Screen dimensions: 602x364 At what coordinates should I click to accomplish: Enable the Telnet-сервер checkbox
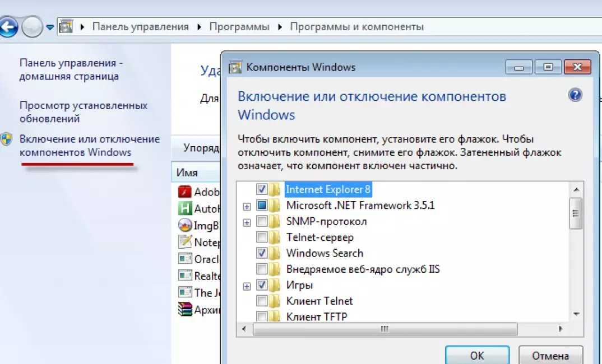(x=262, y=237)
